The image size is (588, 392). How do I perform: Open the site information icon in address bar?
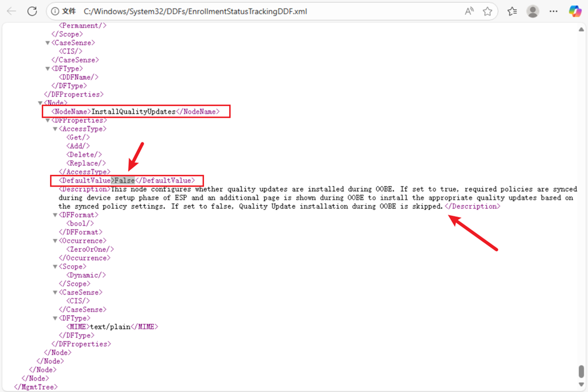(55, 11)
